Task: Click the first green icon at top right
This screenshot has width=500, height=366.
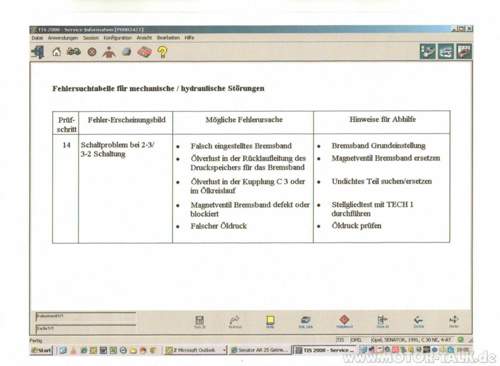Action: (427, 52)
